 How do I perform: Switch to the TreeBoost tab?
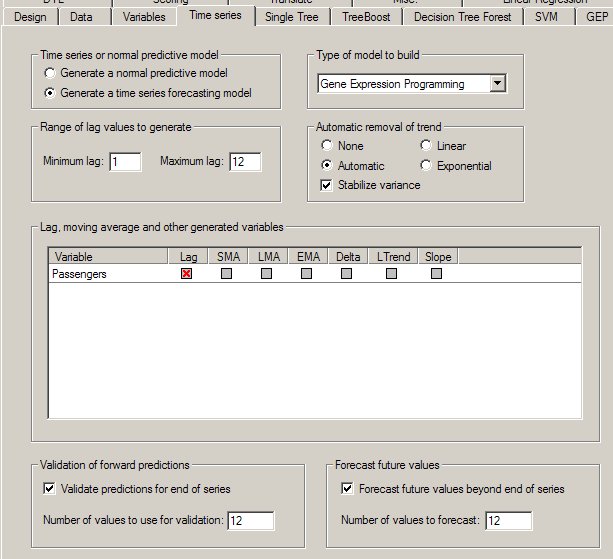pyautogui.click(x=366, y=17)
